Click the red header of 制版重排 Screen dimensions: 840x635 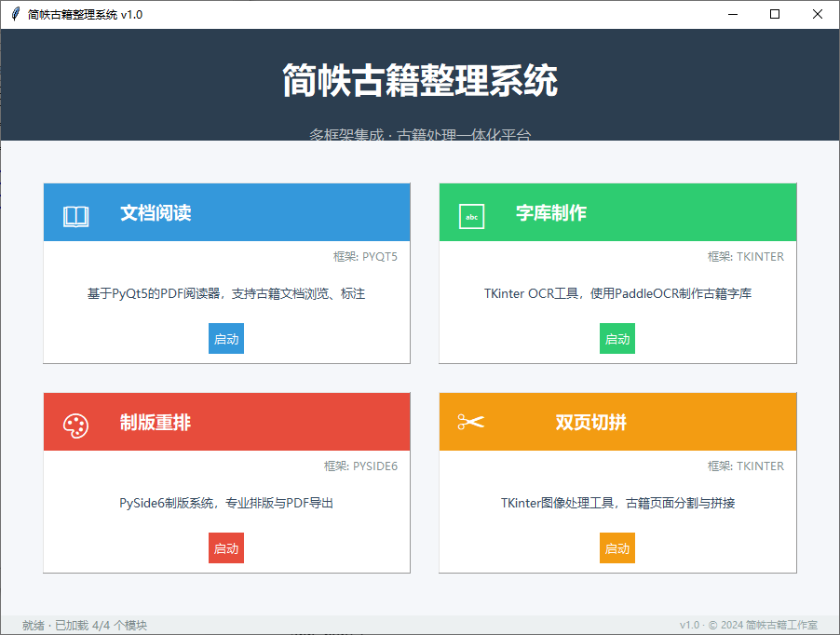click(225, 422)
